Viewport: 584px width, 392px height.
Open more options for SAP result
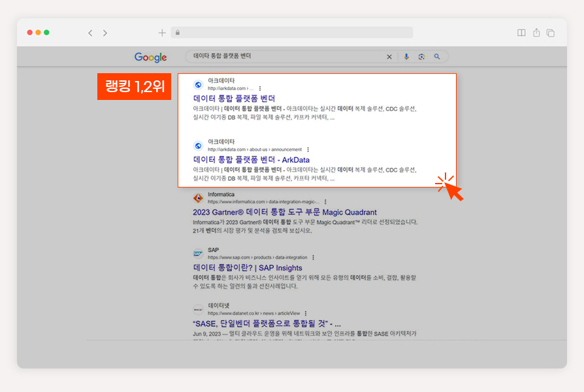tap(313, 257)
